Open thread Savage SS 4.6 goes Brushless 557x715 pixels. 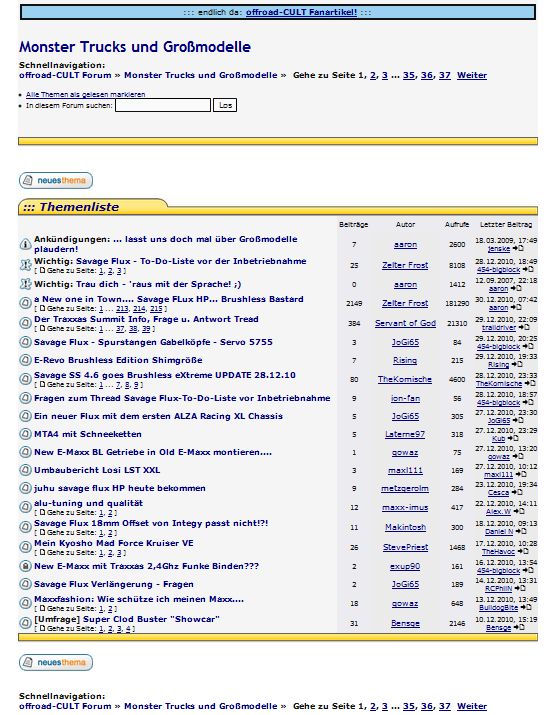pyautogui.click(x=165, y=375)
